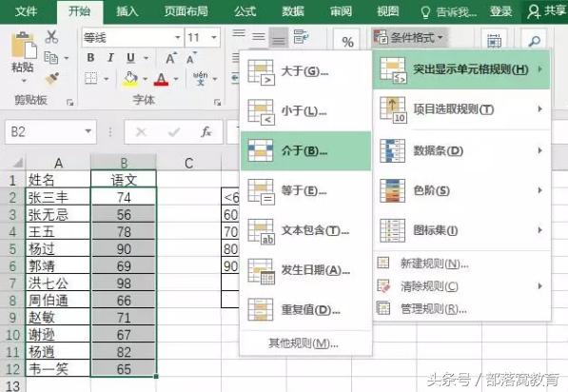Choose 文本包含(T) Text Contains rule
The image size is (568, 392).
305,231
